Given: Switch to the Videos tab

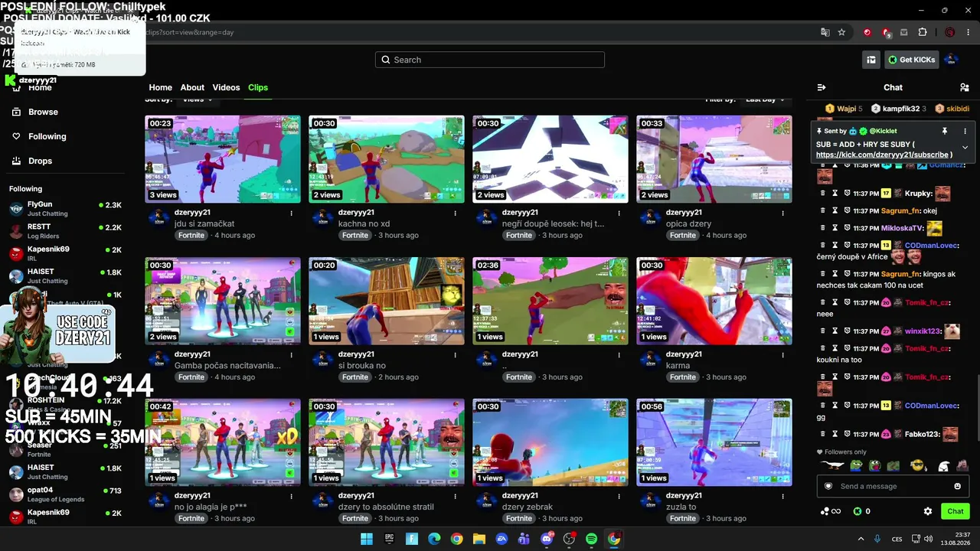Looking at the screenshot, I should [x=226, y=87].
